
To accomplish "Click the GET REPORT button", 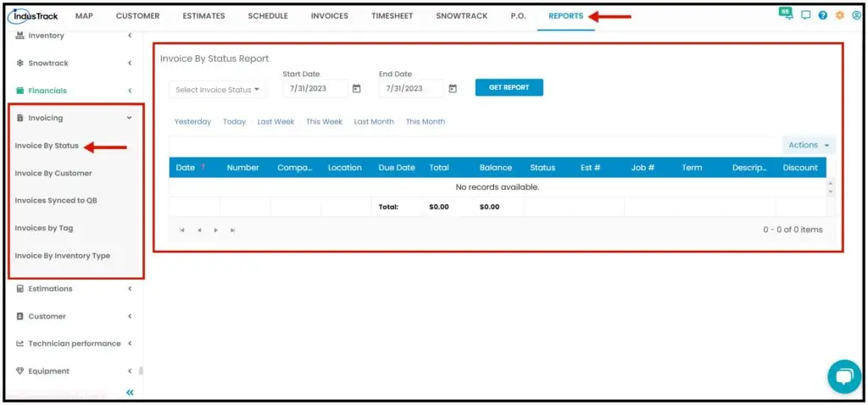I will click(509, 87).
